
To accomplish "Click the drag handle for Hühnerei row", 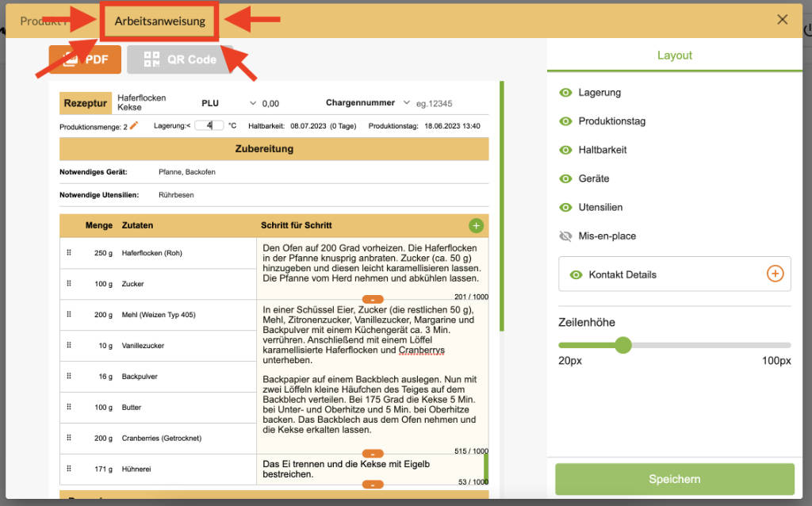I will click(69, 469).
